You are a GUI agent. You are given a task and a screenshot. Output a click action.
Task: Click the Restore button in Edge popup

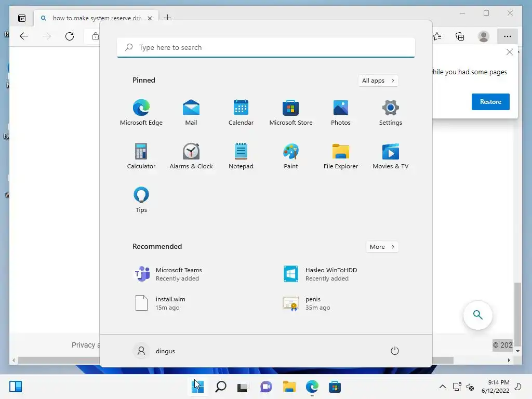coord(490,102)
